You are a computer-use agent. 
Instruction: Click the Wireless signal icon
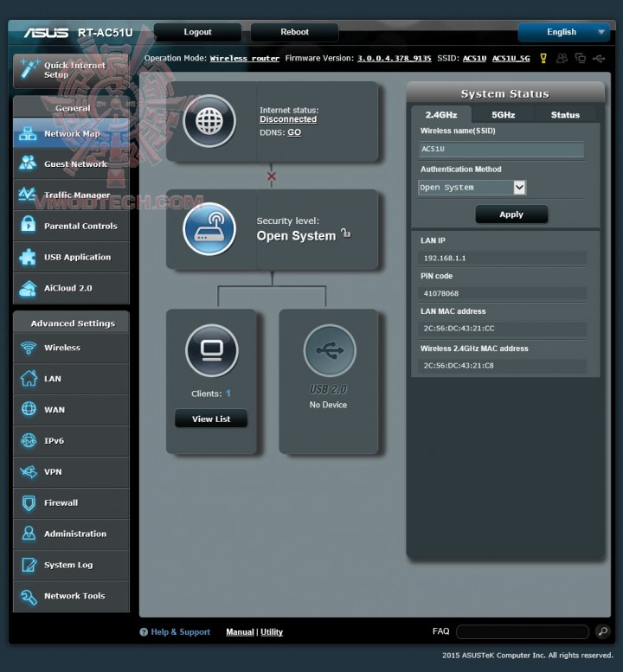[29, 348]
